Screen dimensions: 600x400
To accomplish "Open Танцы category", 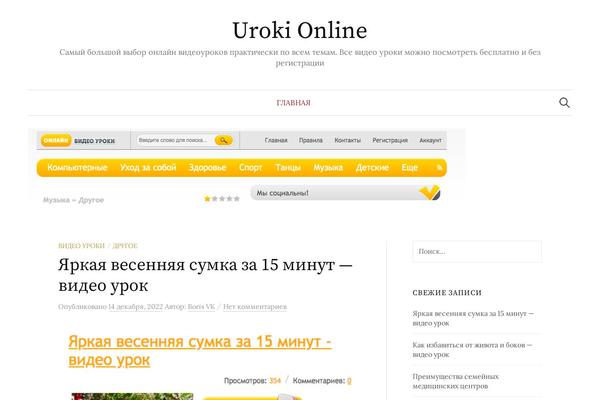I will (x=288, y=168).
